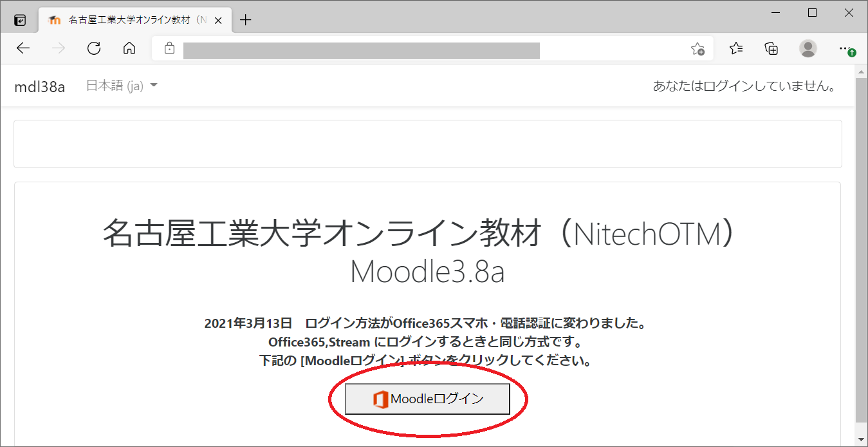
Task: Add page to favorites star icon
Action: (697, 49)
